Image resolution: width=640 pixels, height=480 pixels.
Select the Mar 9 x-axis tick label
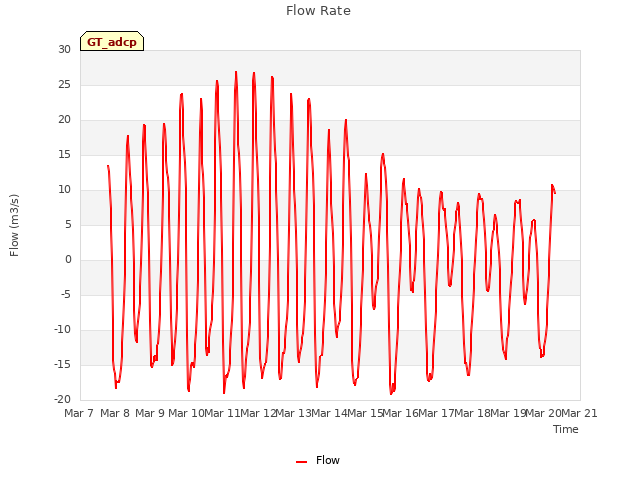point(150,413)
